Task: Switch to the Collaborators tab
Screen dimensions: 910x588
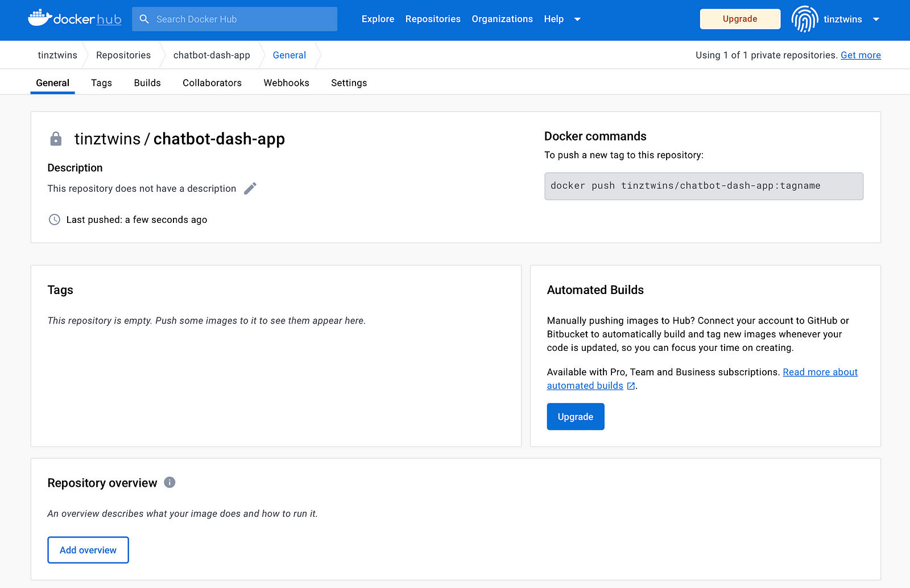Action: click(x=212, y=83)
